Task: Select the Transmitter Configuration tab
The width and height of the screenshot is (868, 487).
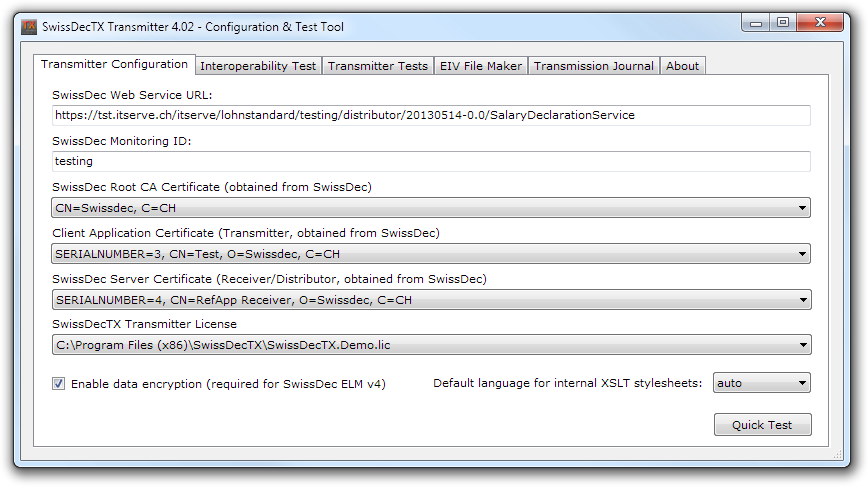Action: pyautogui.click(x=114, y=65)
